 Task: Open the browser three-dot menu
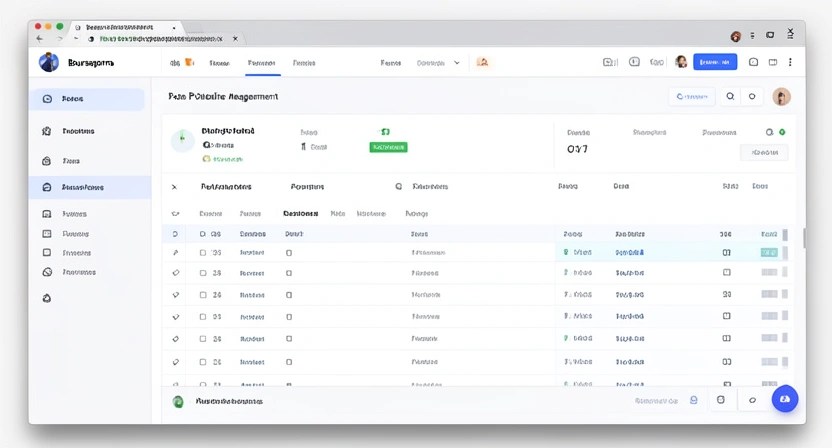(790, 36)
